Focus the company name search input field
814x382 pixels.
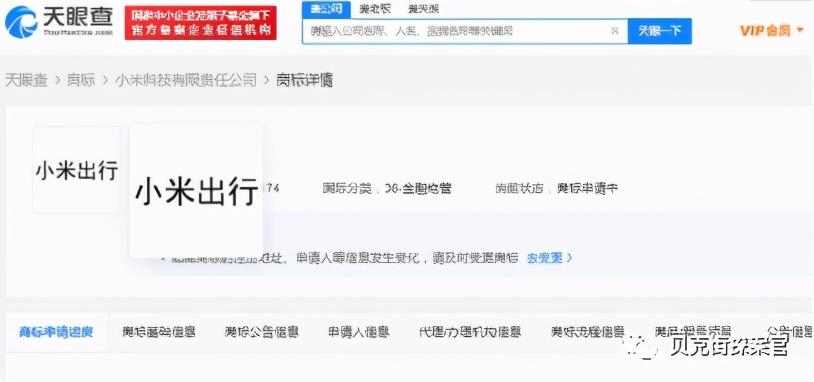coord(465,31)
